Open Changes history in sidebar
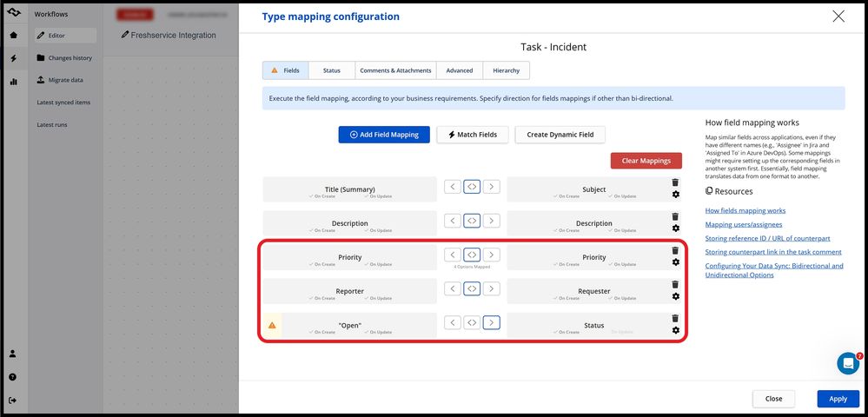 65,57
